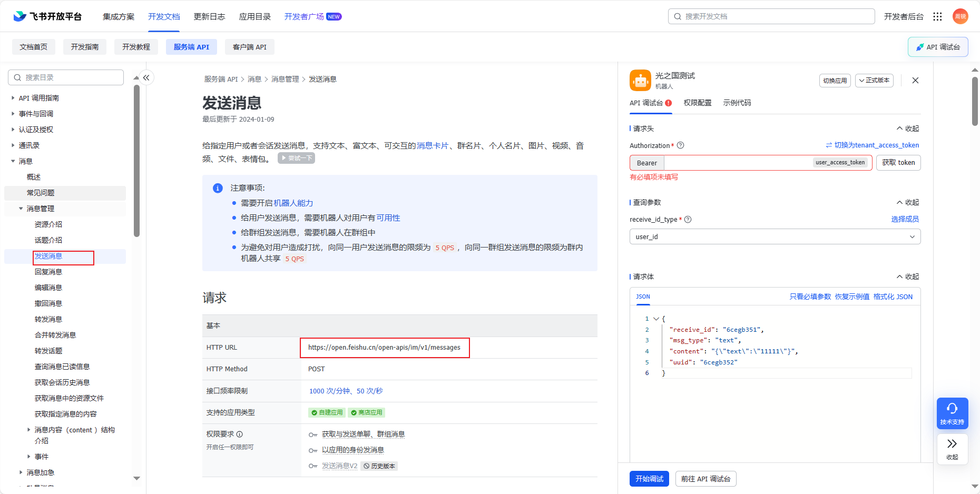Image resolution: width=980 pixels, height=494 pixels.
Task: Click the 选择成员 link
Action: click(905, 219)
